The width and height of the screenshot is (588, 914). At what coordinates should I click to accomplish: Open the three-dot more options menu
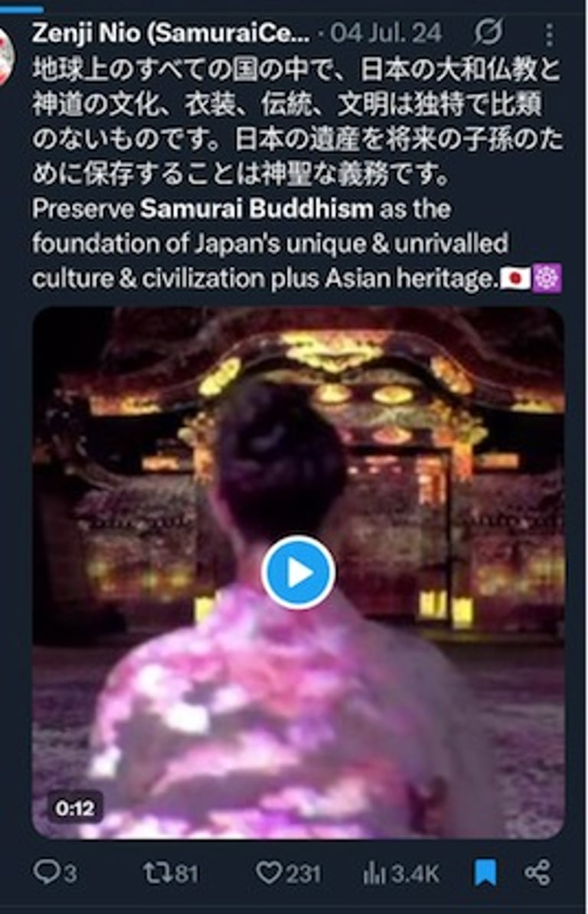(x=550, y=35)
